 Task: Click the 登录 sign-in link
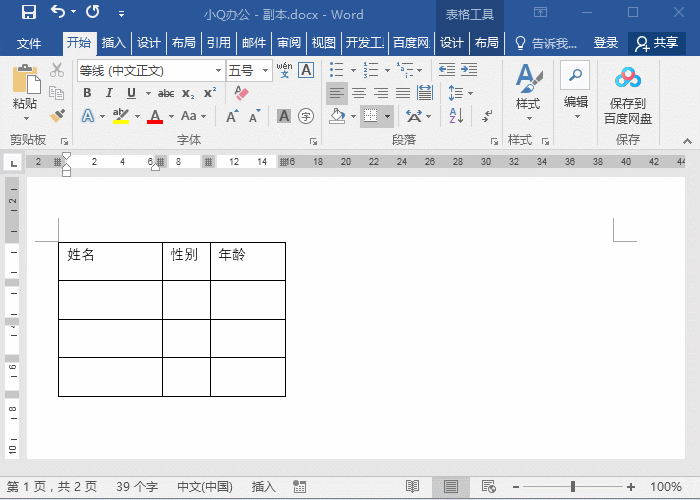(606, 43)
